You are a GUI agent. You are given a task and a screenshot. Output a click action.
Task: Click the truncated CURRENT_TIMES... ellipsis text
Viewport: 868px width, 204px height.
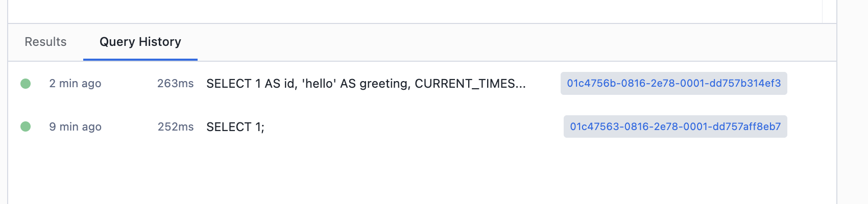click(470, 84)
